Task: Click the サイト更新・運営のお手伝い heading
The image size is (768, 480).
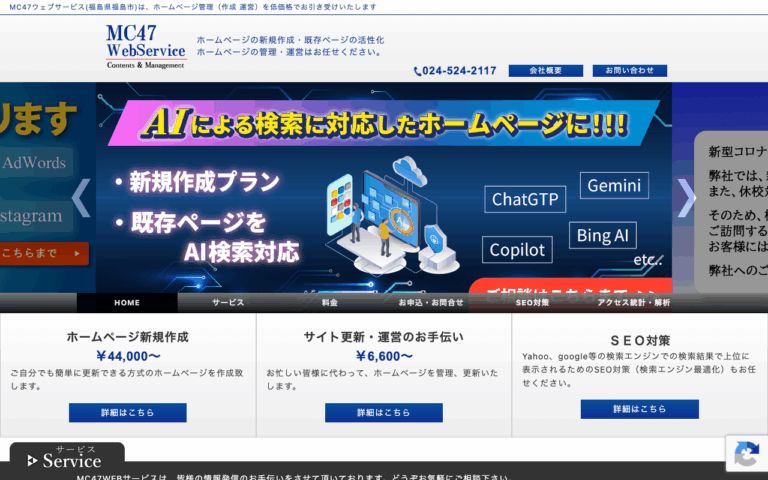Action: [x=384, y=337]
